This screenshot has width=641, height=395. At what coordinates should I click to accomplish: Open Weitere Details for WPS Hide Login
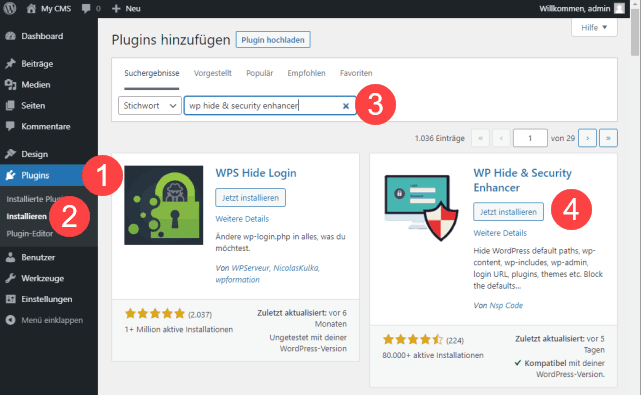pyautogui.click(x=242, y=219)
